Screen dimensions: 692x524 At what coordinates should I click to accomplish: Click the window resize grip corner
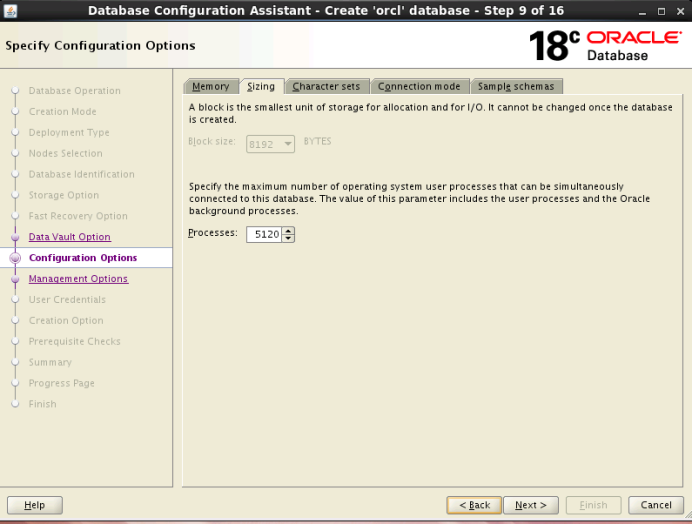pos(688,515)
